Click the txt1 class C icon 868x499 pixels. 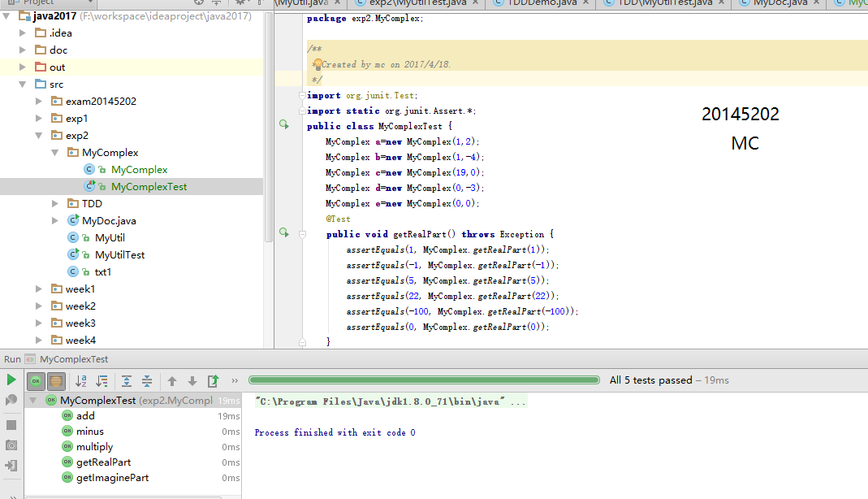click(x=72, y=272)
